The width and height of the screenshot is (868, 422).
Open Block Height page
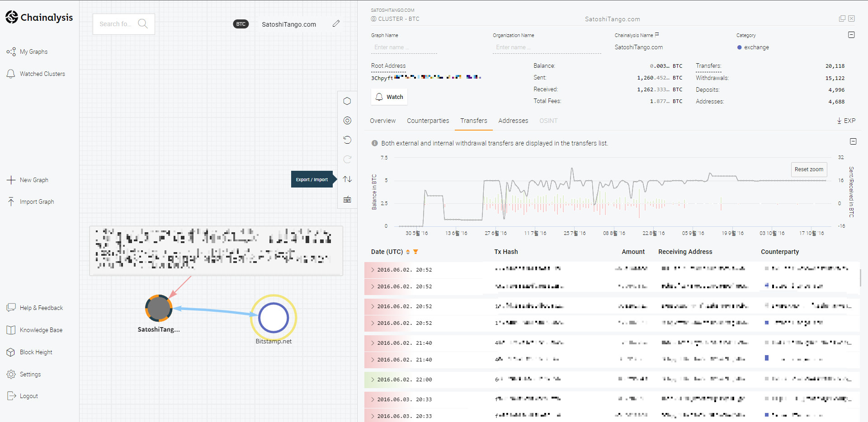29,352
